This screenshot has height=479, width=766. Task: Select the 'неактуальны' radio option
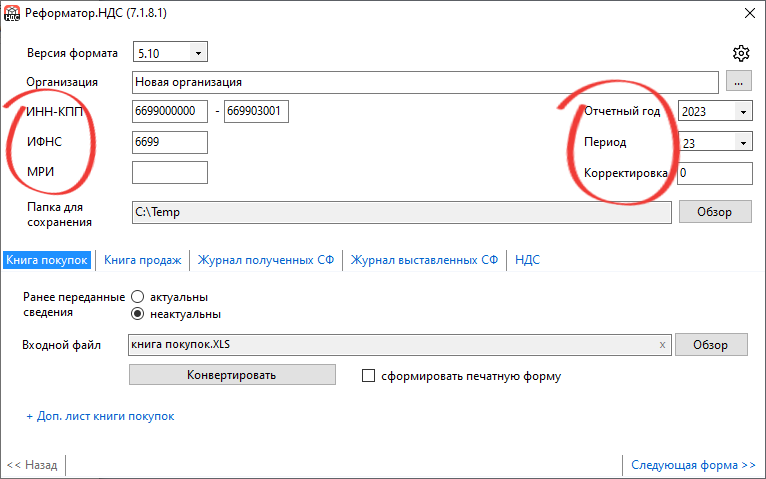[x=137, y=314]
